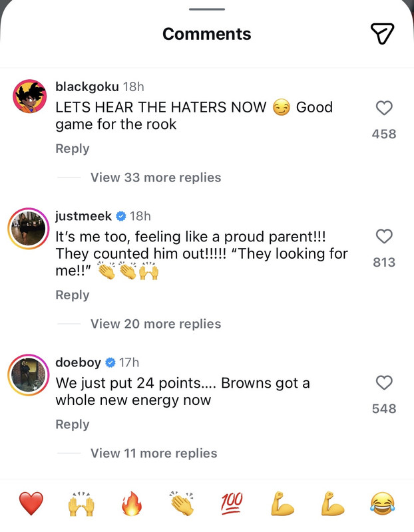Reply to justmeek's comment

(x=73, y=295)
